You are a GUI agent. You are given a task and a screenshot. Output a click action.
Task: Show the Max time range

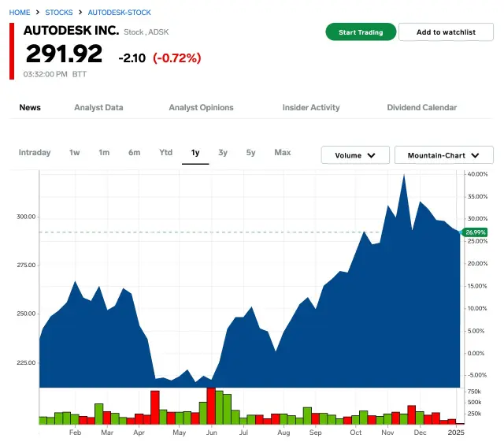pos(282,153)
